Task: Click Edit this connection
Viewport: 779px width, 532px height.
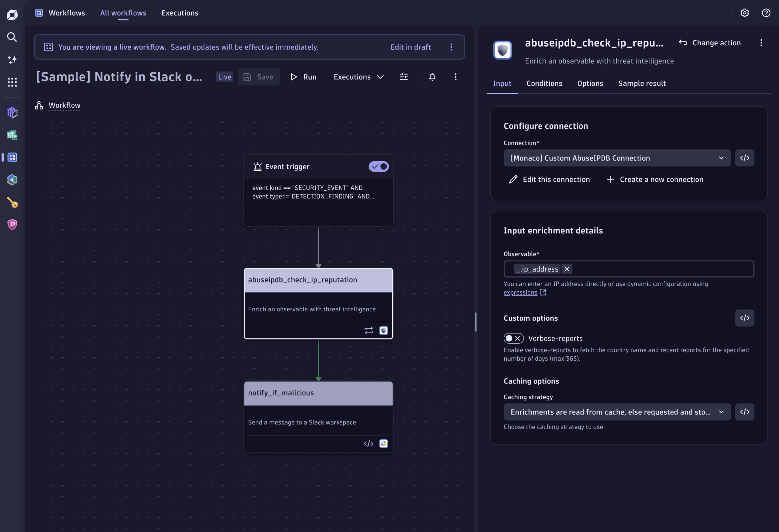Action: point(549,179)
